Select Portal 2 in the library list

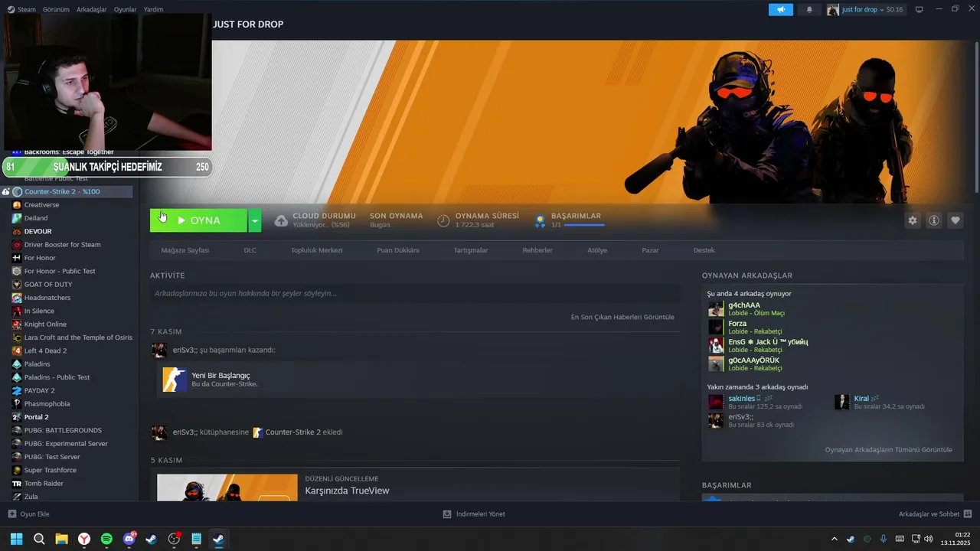tap(36, 417)
